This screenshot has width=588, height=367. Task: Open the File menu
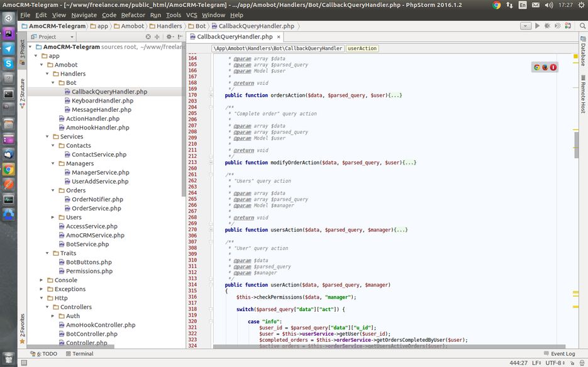(25, 15)
